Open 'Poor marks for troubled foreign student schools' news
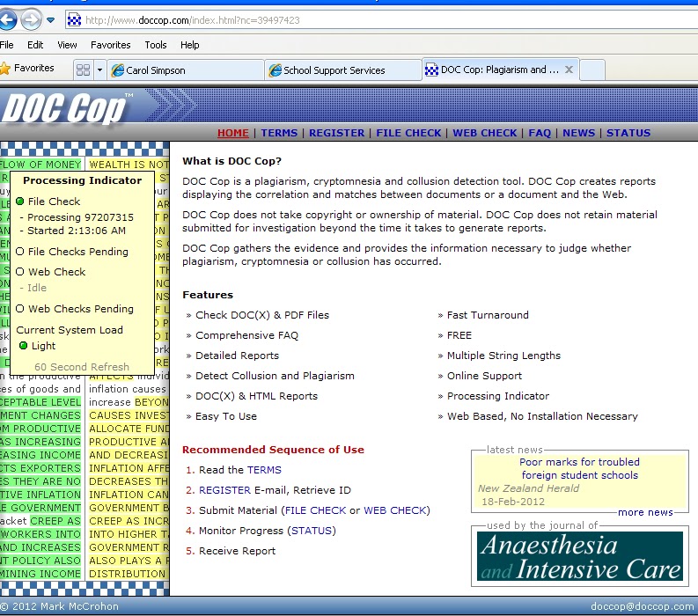 click(x=579, y=468)
